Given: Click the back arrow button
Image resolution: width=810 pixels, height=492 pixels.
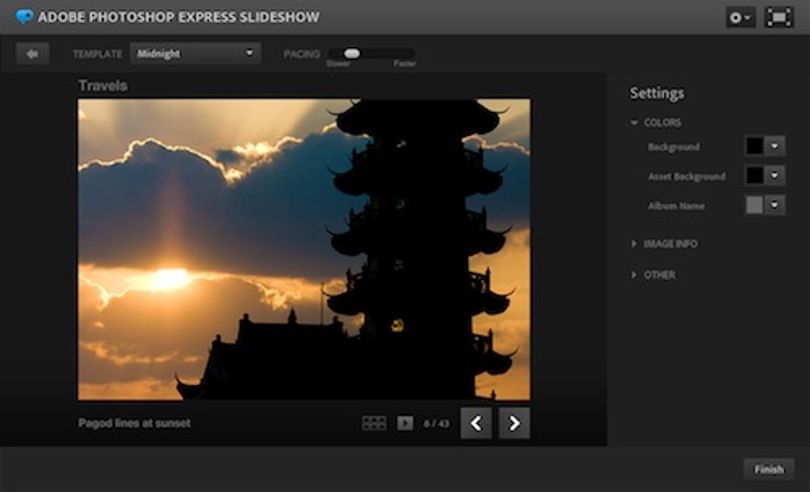Looking at the screenshot, I should tap(33, 54).
